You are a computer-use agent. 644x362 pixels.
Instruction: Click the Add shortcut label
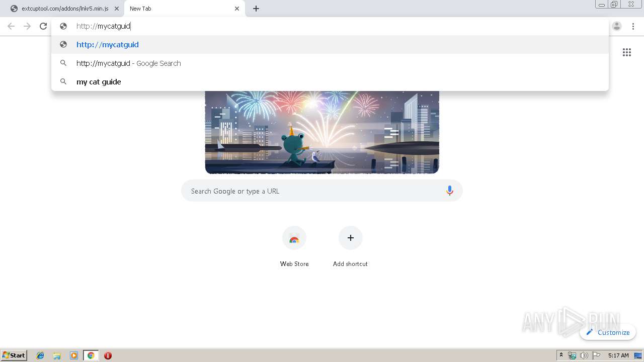[x=351, y=264]
